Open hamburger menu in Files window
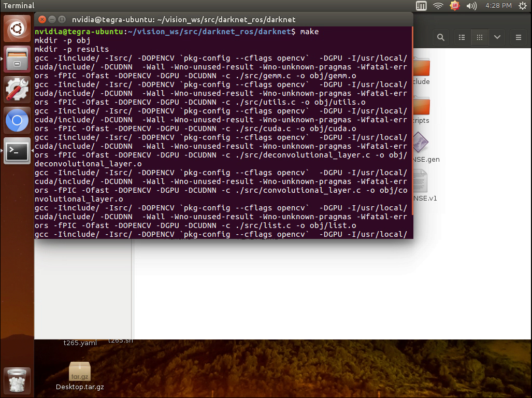This screenshot has height=398, width=532. tap(519, 37)
